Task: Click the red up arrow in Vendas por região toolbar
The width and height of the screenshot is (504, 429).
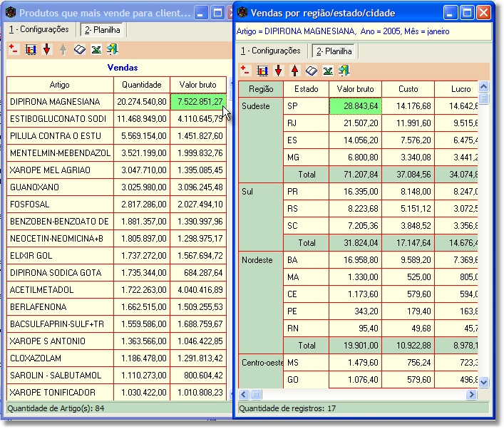Action: tap(294, 71)
